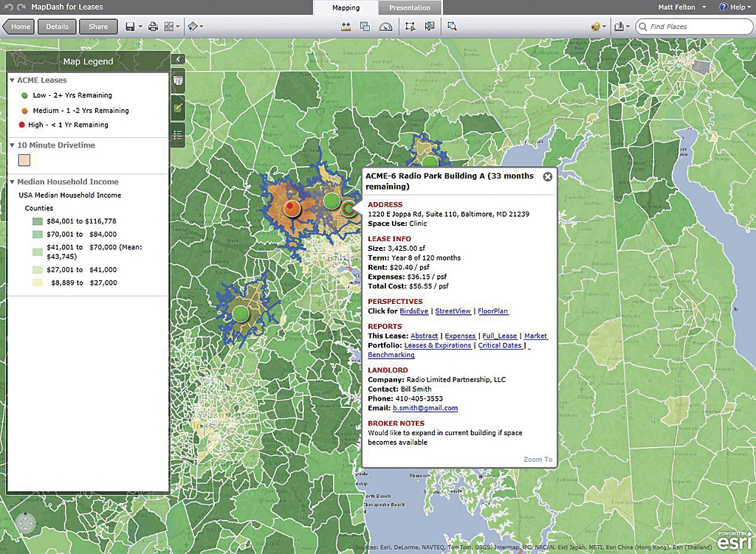Open the Market report link
Viewport: 756px width, 554px height.
(x=536, y=336)
